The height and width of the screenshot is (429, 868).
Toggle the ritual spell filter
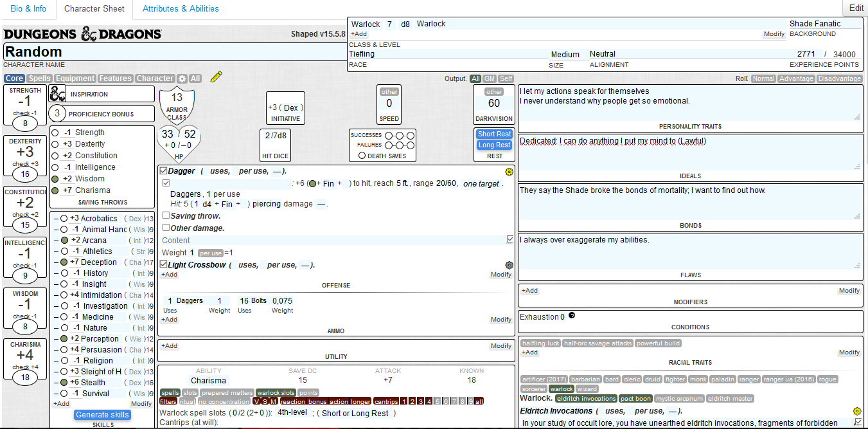(x=187, y=401)
